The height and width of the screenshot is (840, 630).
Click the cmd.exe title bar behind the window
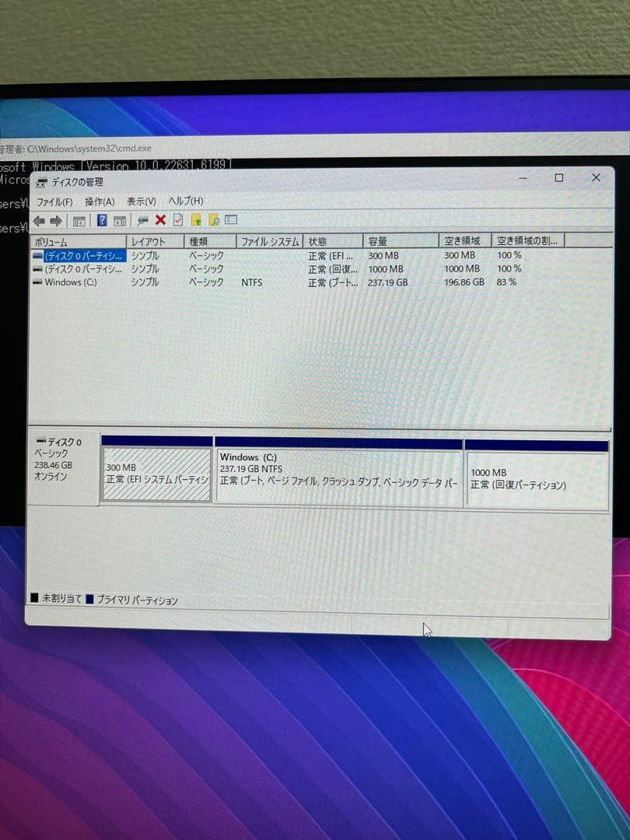93,149
